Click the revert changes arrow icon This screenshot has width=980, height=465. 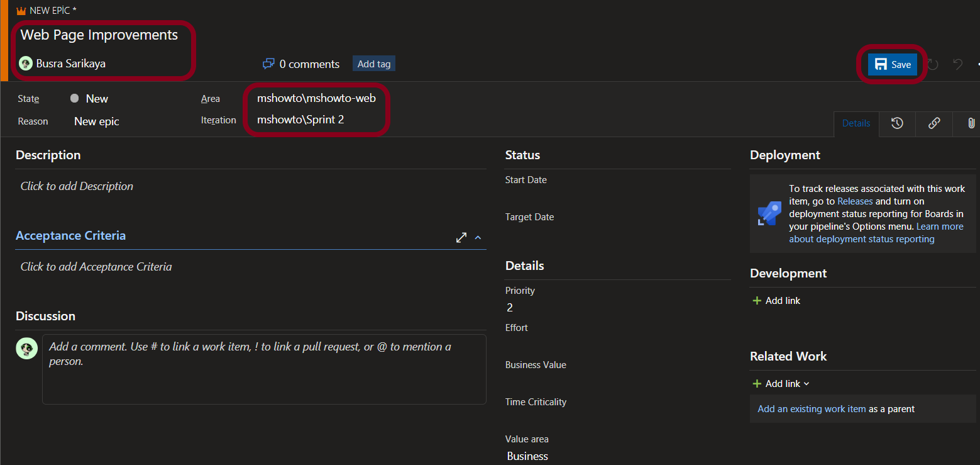click(x=958, y=64)
